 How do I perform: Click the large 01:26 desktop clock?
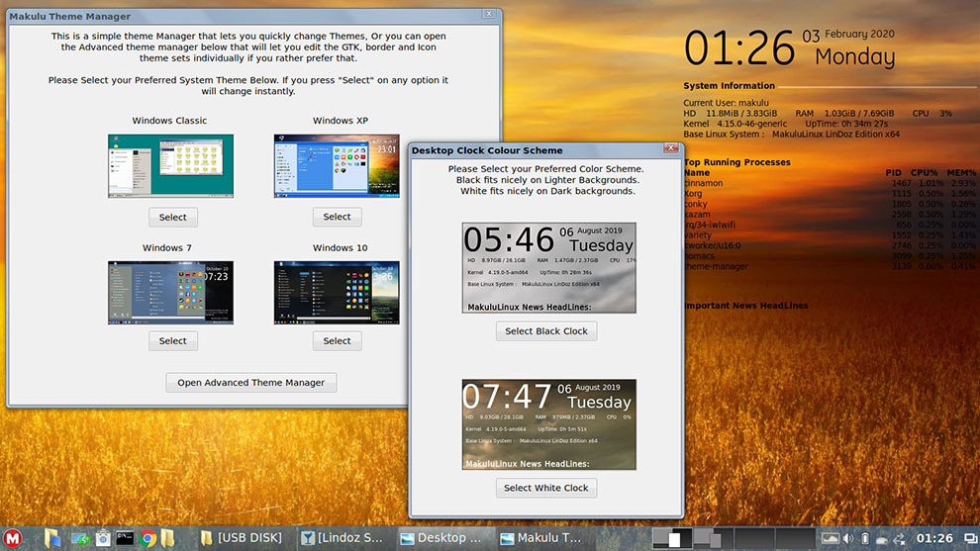pyautogui.click(x=739, y=48)
